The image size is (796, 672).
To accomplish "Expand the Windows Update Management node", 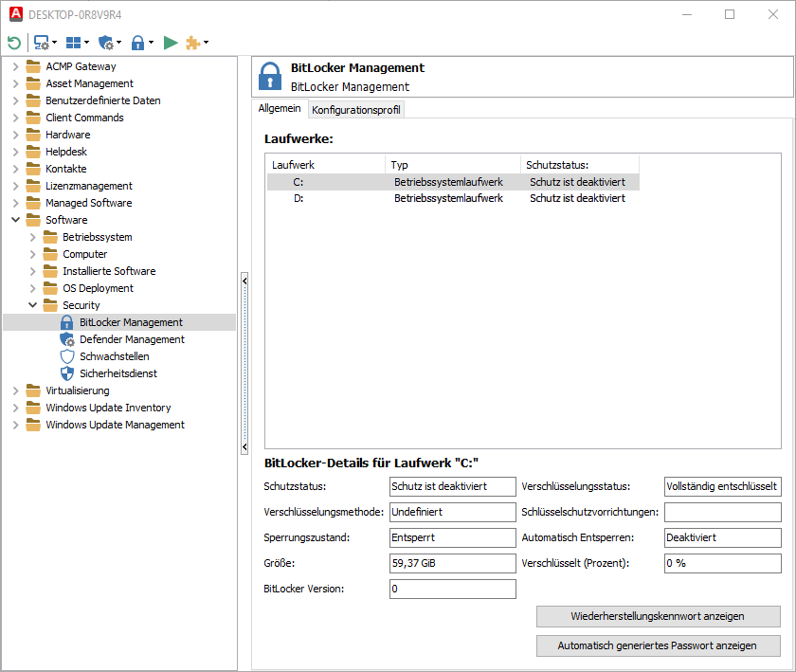I will 15,424.
